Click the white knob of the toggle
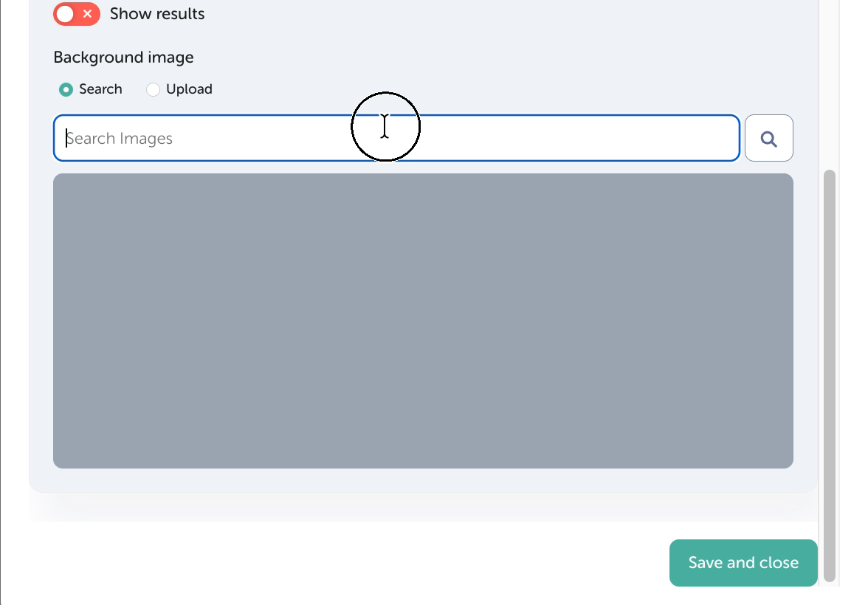The width and height of the screenshot is (868, 605). click(66, 14)
